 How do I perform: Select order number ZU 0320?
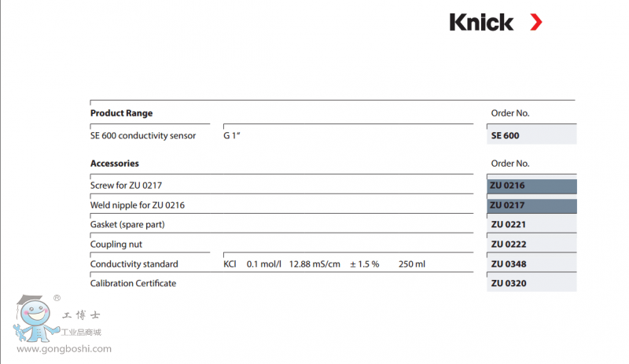click(508, 283)
